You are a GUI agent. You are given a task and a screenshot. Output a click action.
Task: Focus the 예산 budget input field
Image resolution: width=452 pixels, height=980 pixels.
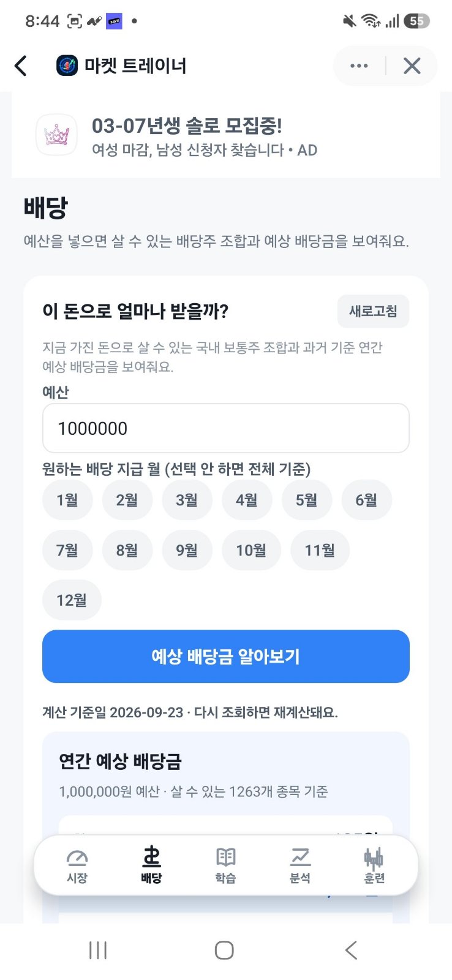225,428
